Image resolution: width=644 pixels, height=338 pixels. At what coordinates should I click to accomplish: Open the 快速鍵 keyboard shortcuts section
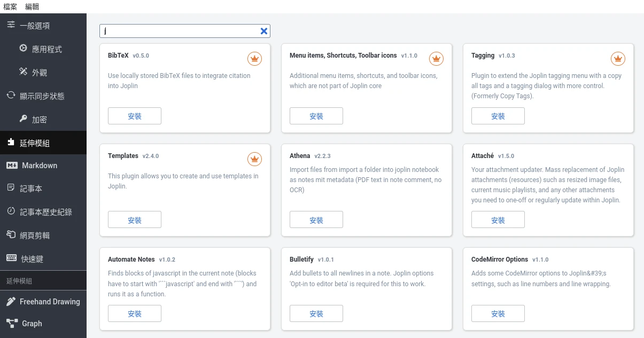(x=32, y=259)
